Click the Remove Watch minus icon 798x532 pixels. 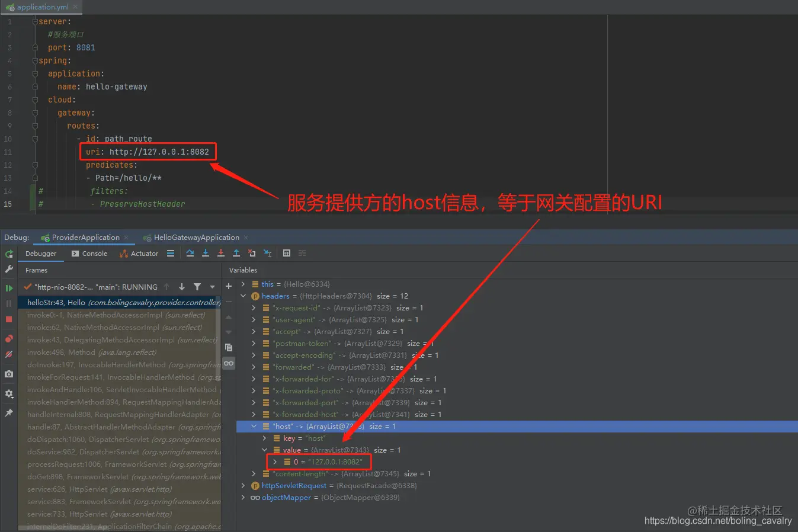(x=229, y=302)
